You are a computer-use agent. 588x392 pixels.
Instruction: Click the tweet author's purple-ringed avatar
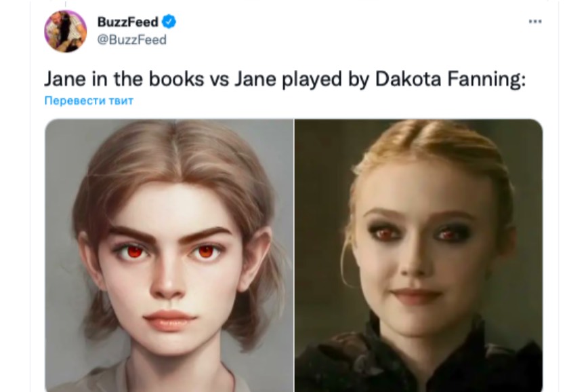66,31
